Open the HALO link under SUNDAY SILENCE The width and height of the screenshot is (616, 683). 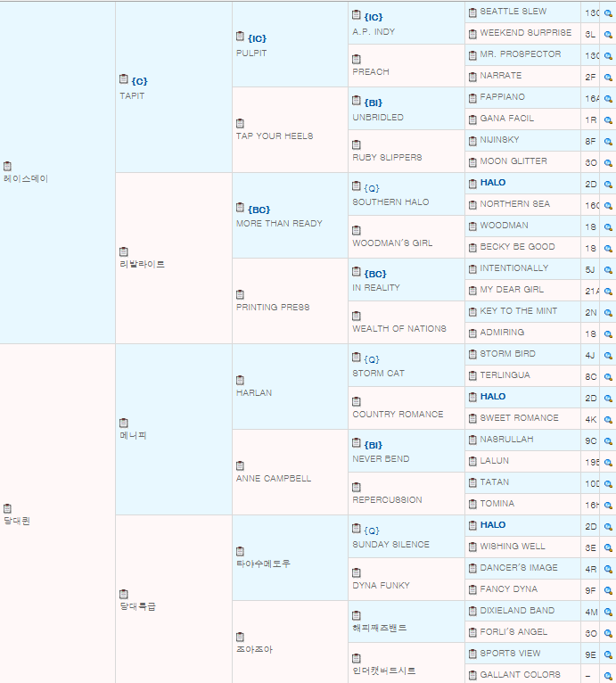tap(493, 525)
